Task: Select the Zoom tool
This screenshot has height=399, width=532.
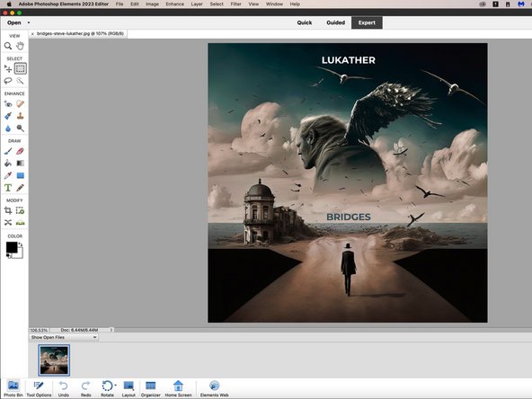Action: 8,46
